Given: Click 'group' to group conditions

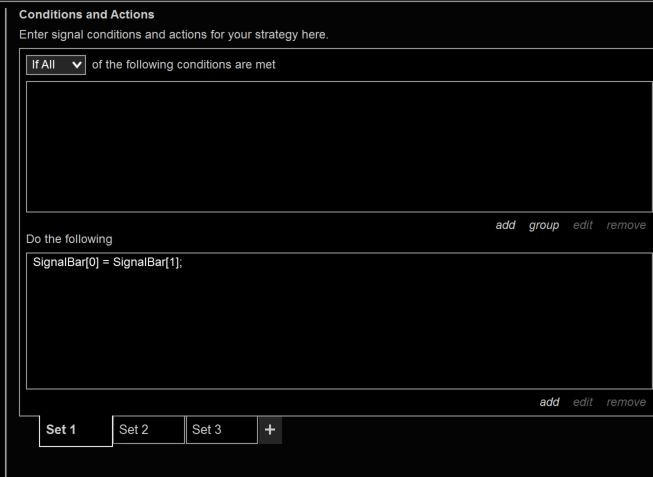Looking at the screenshot, I should click(x=543, y=225).
